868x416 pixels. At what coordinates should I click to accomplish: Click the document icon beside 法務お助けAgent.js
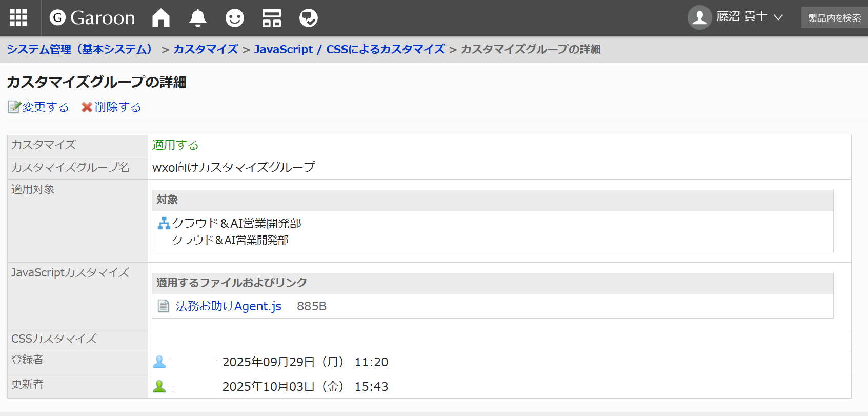point(163,306)
